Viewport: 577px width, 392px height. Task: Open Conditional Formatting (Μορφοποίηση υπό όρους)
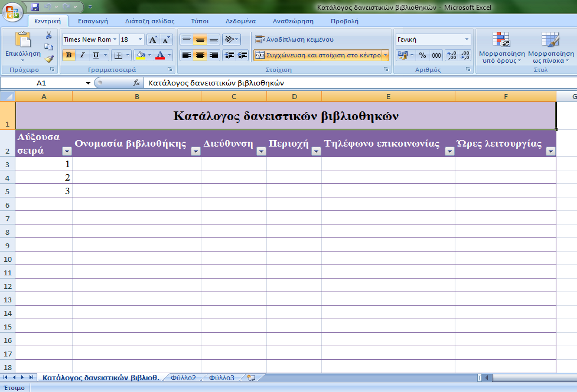pos(502,47)
